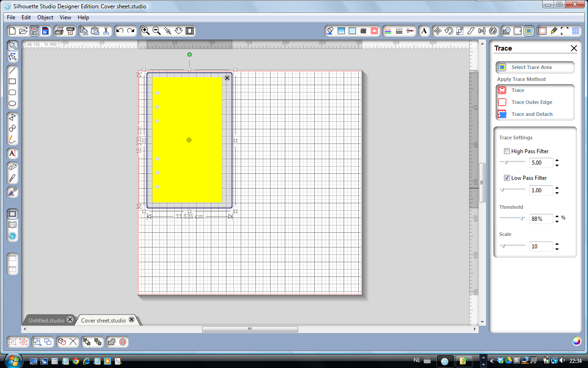Close the Cover sheet.studio tab
Image resolution: width=588 pixels, height=368 pixels.
click(131, 320)
